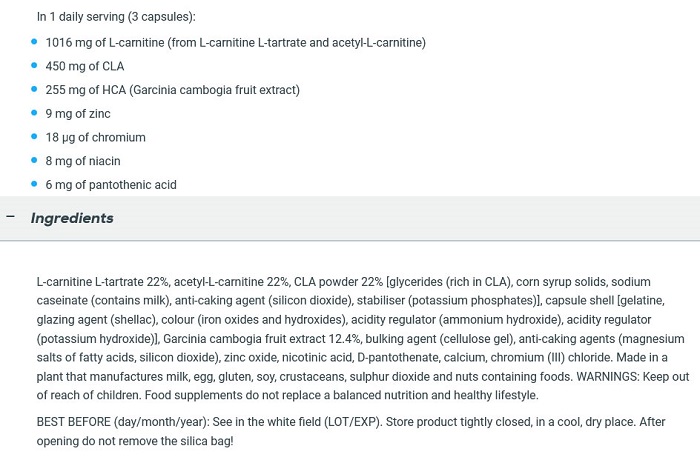Click the 1016 mg of L-carnitine line
The width and height of the screenshot is (700, 460).
coord(235,42)
